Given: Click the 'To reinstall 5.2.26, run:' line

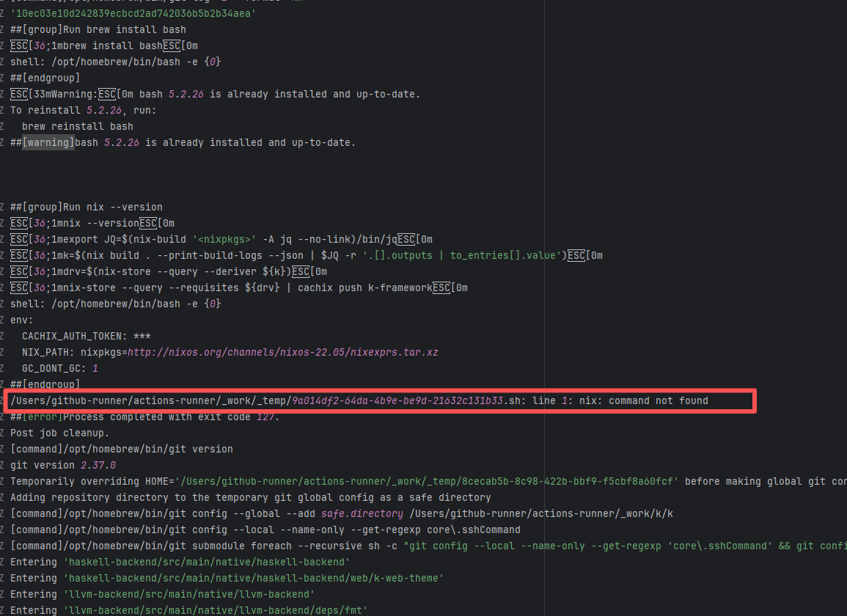Looking at the screenshot, I should (x=84, y=110).
